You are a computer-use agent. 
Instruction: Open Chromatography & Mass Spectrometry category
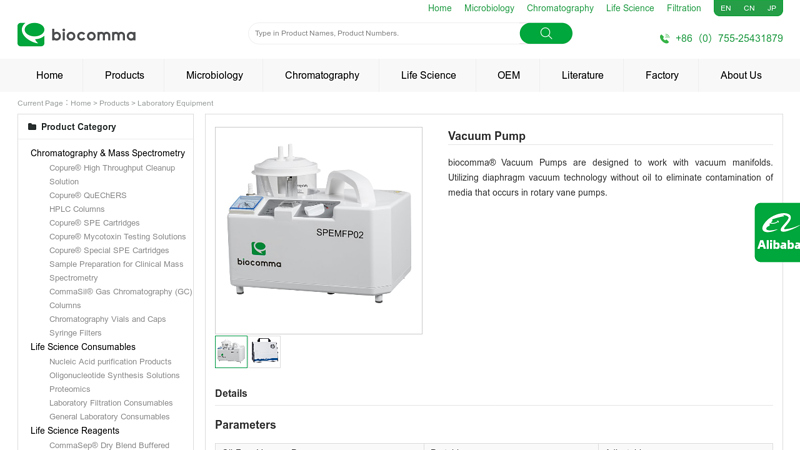click(108, 153)
